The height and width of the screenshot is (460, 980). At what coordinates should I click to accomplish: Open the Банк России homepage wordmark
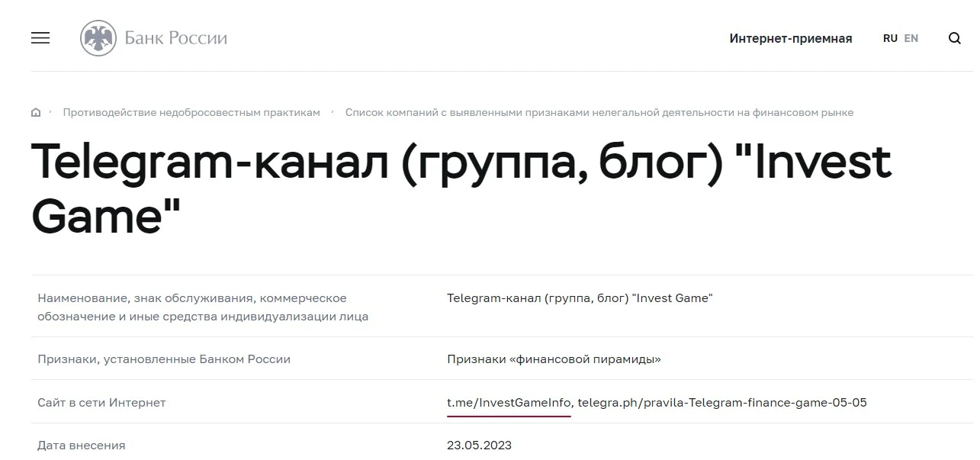pyautogui.click(x=176, y=38)
